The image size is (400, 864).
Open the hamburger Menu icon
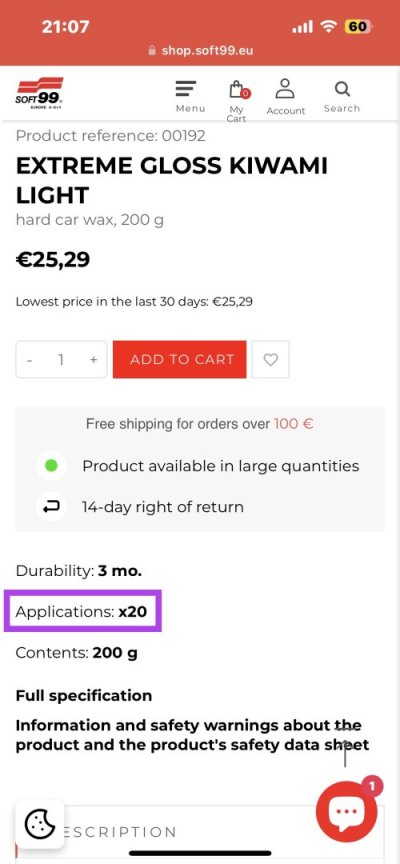click(x=186, y=89)
